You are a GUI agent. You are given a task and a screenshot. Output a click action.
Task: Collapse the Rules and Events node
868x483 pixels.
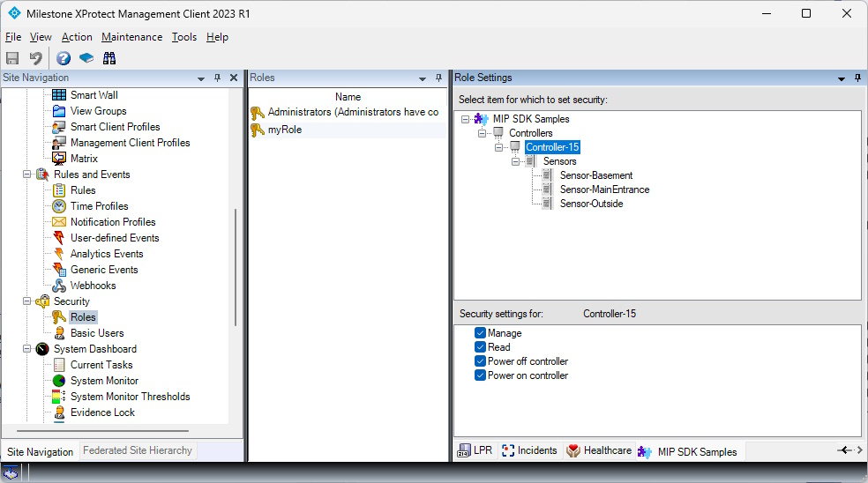pos(26,175)
